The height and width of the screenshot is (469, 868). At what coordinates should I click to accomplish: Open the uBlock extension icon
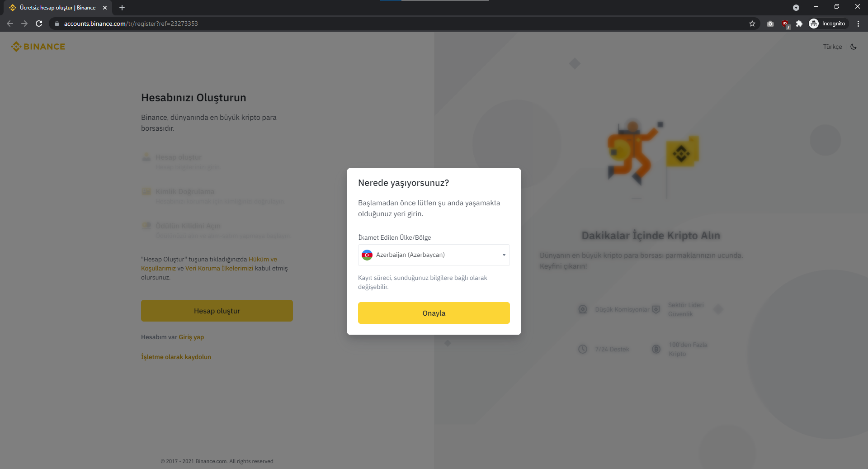[785, 24]
